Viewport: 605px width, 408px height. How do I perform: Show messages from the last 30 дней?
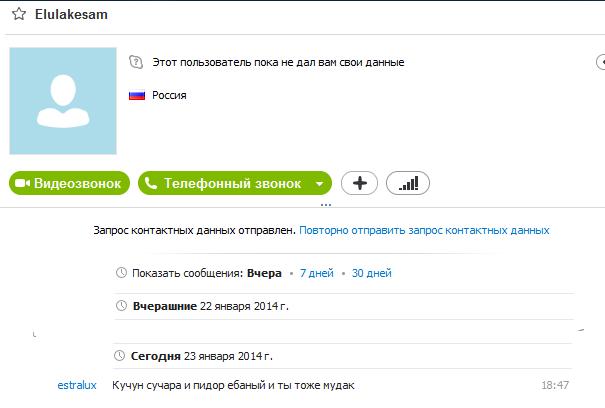pos(372,273)
